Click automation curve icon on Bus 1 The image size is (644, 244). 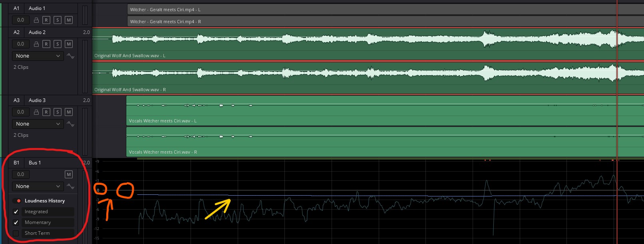71,186
